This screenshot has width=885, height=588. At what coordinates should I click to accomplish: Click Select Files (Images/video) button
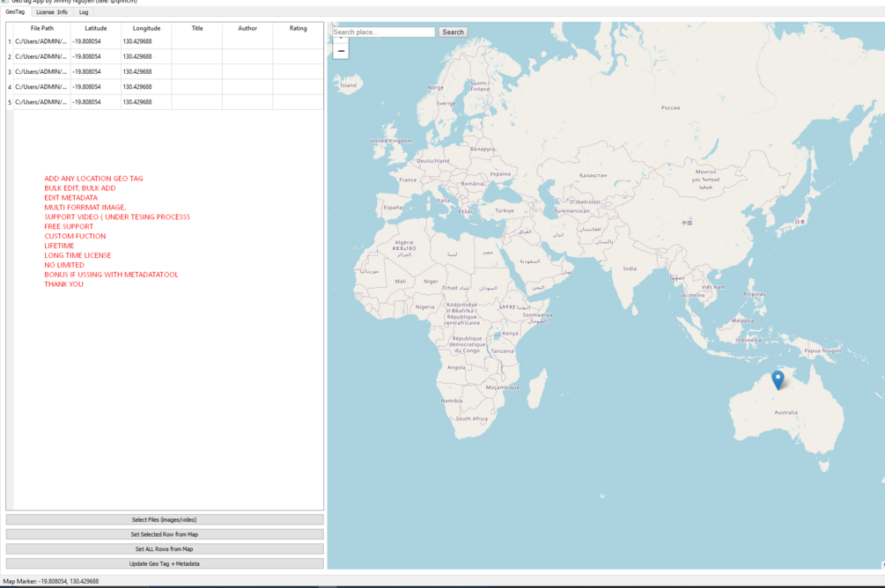tap(164, 520)
